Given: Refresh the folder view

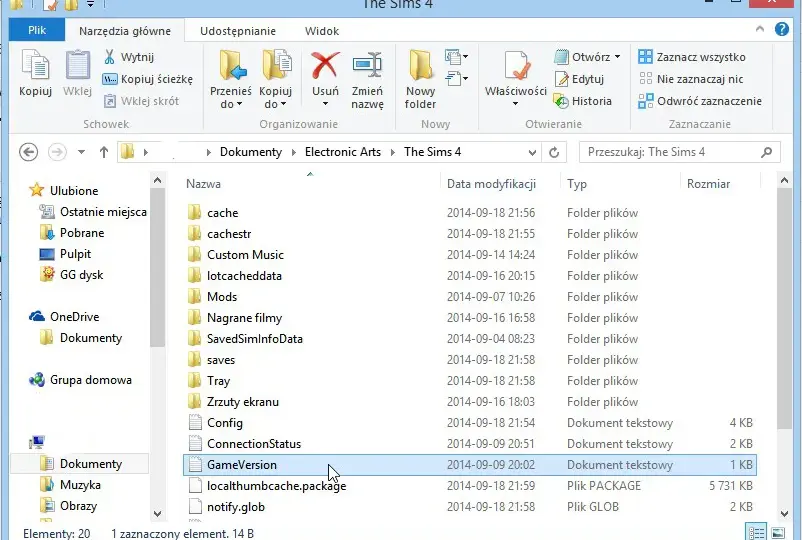Looking at the screenshot, I should [554, 152].
